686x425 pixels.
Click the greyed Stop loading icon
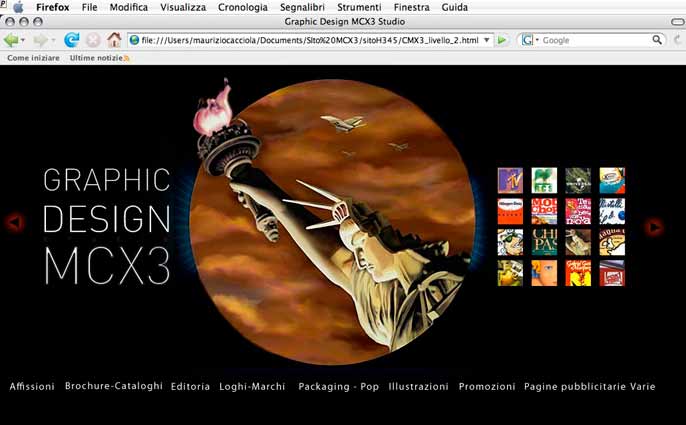(93, 40)
